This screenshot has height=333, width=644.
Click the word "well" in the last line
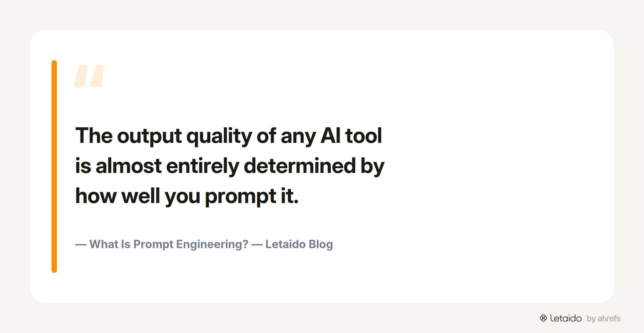[x=141, y=196]
